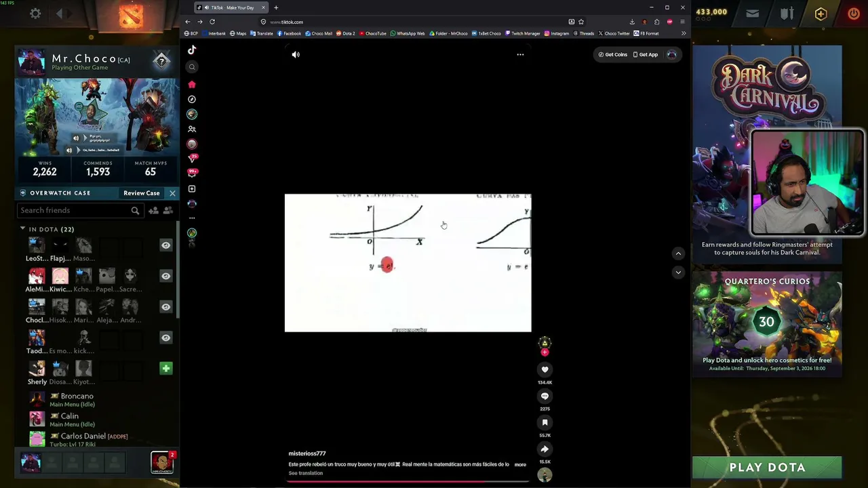Open TikTok upload plus icon

192,188
